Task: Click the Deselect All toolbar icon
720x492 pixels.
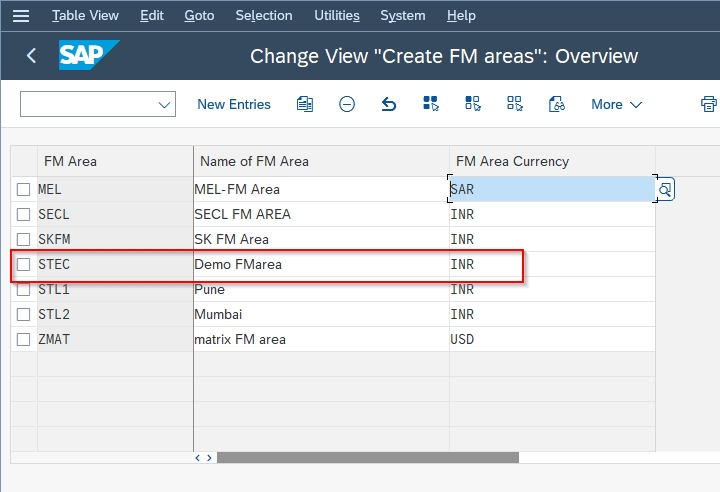Action: (515, 104)
